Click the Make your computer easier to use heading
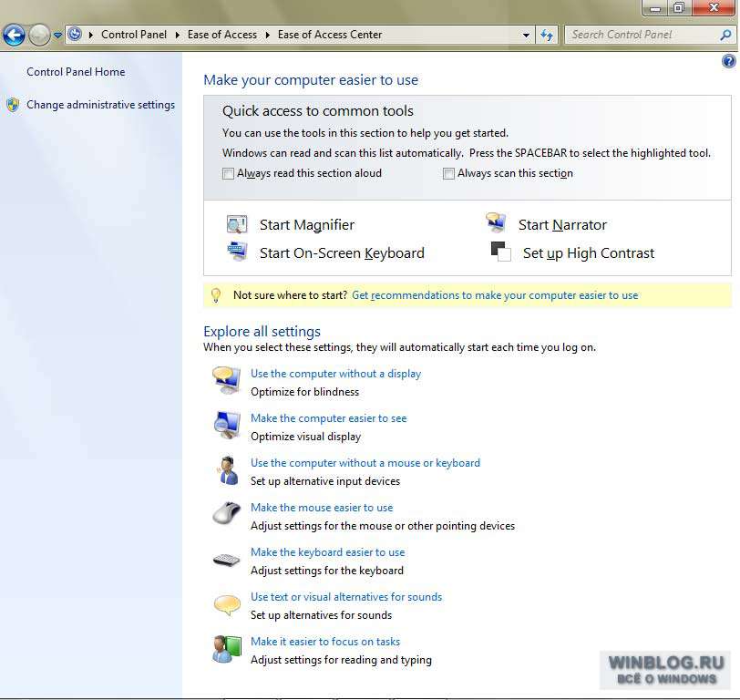 pos(311,80)
